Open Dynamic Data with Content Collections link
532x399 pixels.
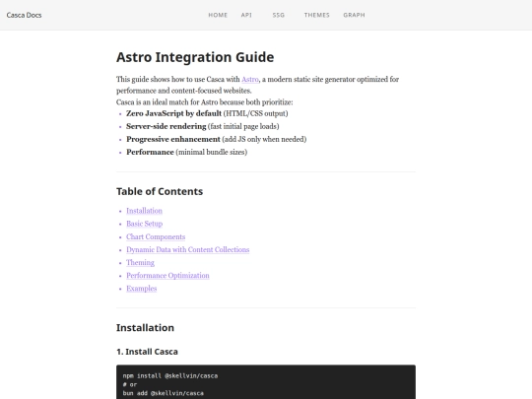pos(187,249)
